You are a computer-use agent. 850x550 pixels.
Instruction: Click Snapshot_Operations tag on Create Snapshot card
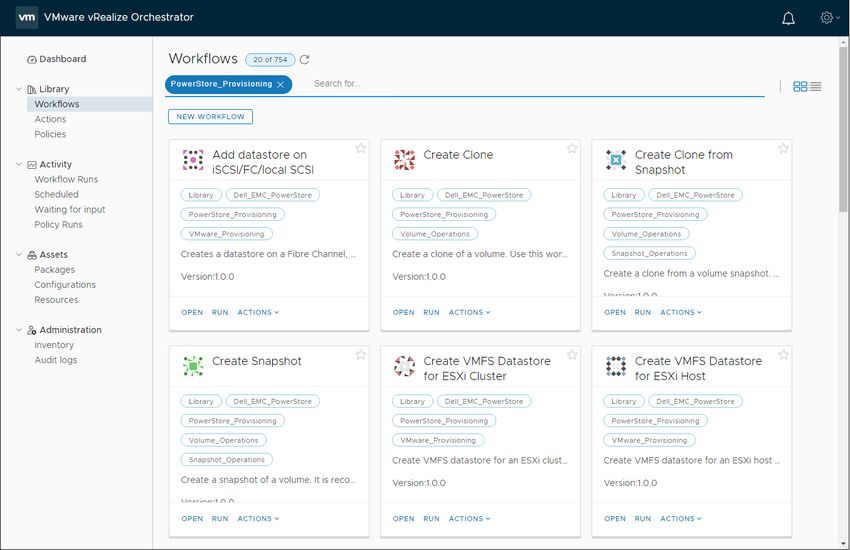click(x=227, y=460)
